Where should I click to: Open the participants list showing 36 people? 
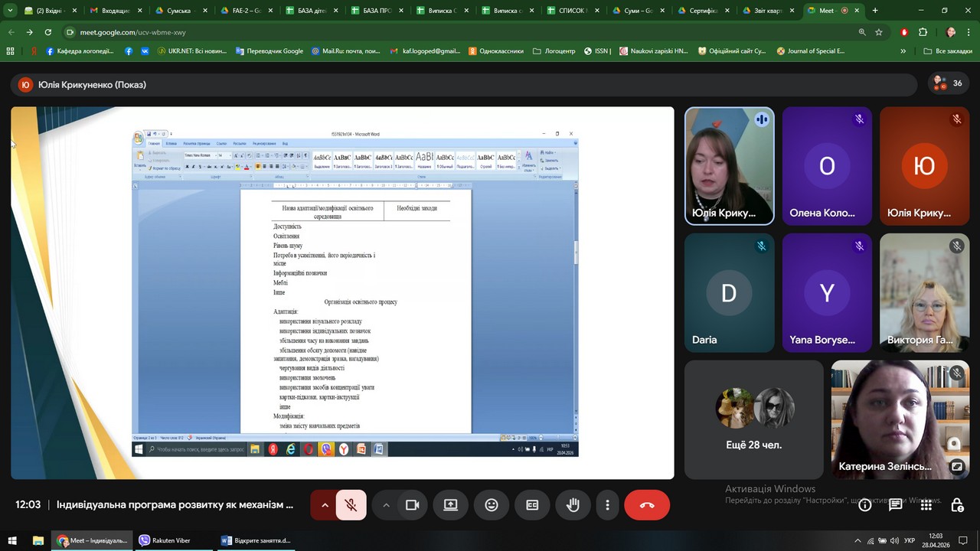pyautogui.click(x=947, y=83)
